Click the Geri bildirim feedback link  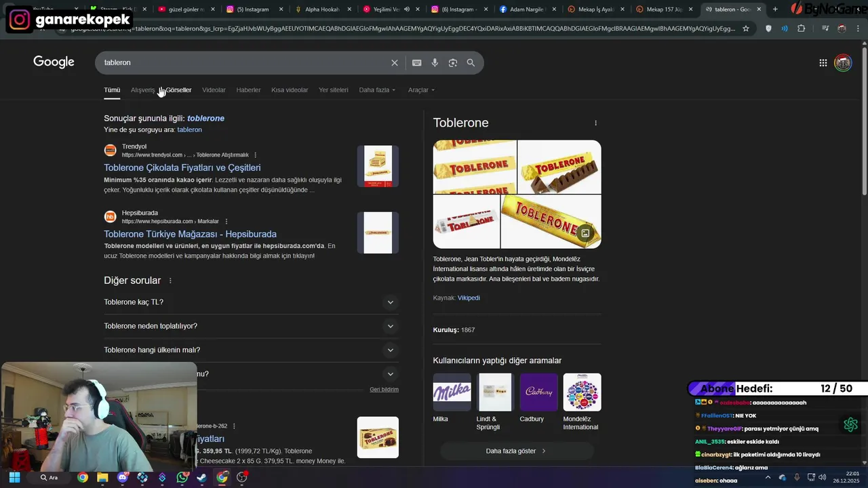click(384, 390)
